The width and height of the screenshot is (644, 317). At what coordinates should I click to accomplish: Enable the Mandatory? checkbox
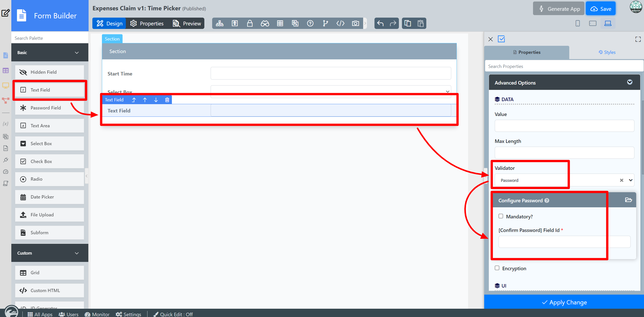pos(501,216)
